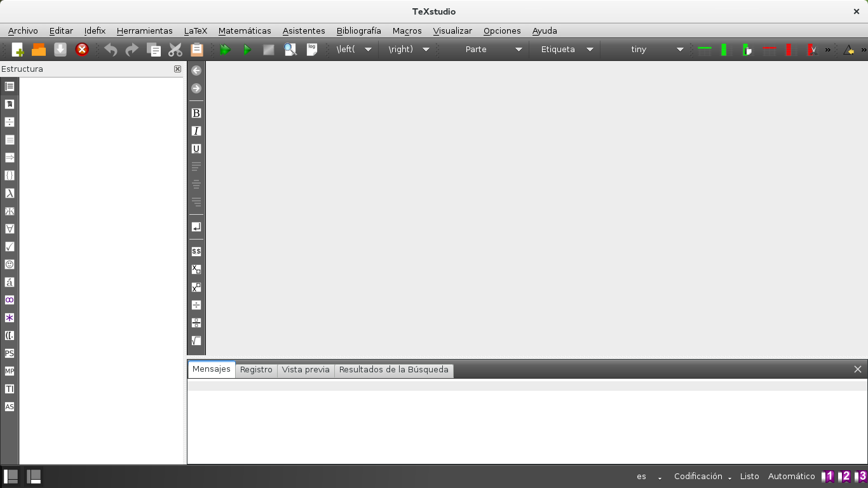Go back with the left arrow above Bold
This screenshot has height=488, width=868.
pos(196,71)
